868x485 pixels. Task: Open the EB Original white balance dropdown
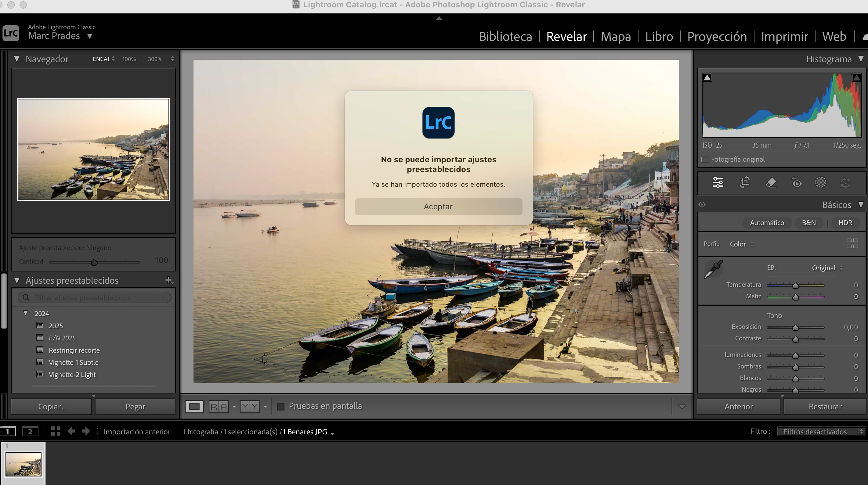pos(827,268)
